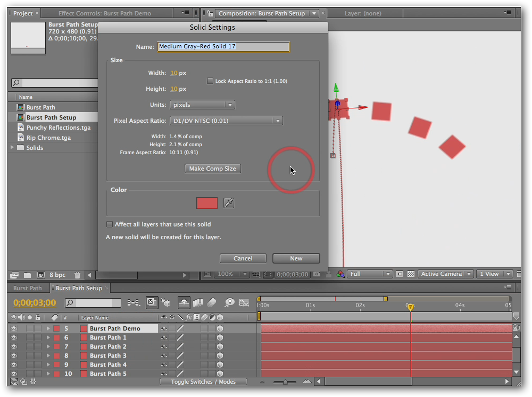Hide shy layers using the shy icon

click(184, 302)
